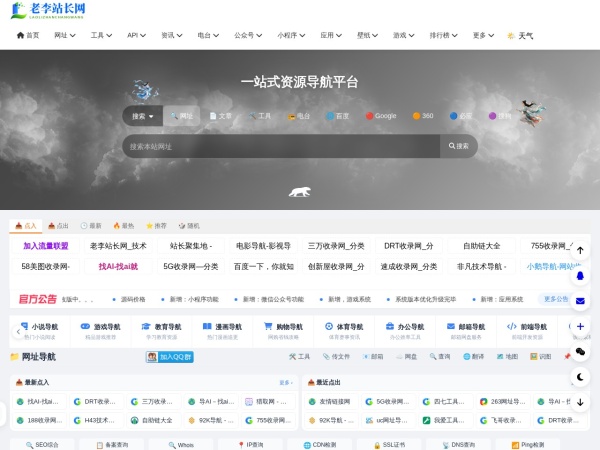Screen dimensions: 600x450
Task: Toggle dark mode with moon icon
Action: tap(580, 377)
